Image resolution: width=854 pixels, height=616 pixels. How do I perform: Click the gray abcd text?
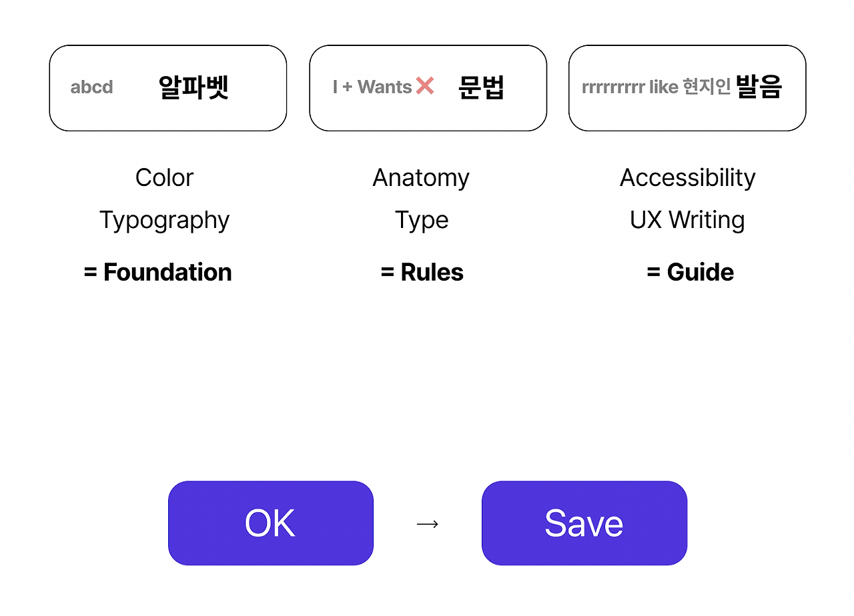pos(91,87)
